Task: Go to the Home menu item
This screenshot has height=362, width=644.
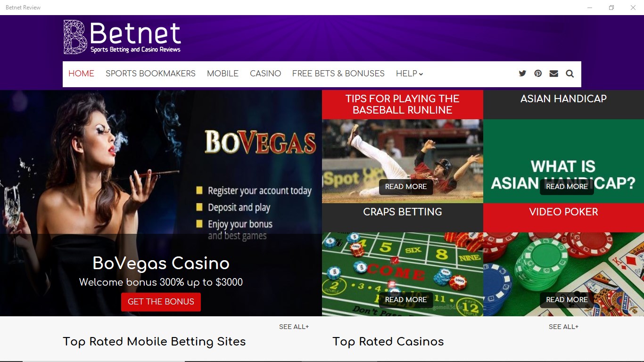Action: tap(81, 74)
